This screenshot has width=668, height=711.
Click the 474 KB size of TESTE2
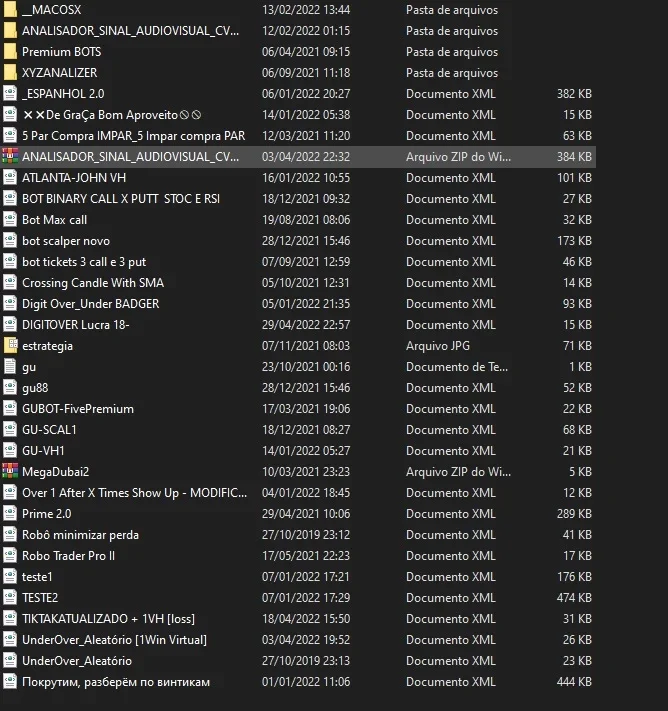[574, 598]
